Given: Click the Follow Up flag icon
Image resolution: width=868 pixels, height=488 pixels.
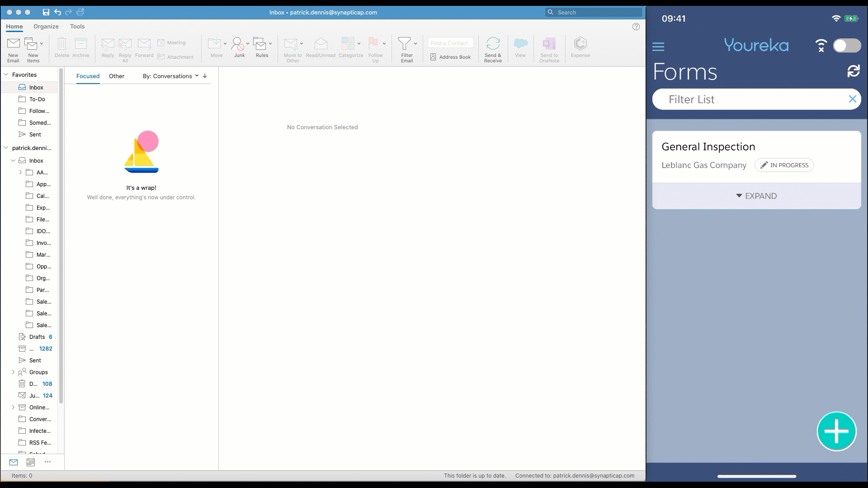Looking at the screenshot, I should (373, 44).
